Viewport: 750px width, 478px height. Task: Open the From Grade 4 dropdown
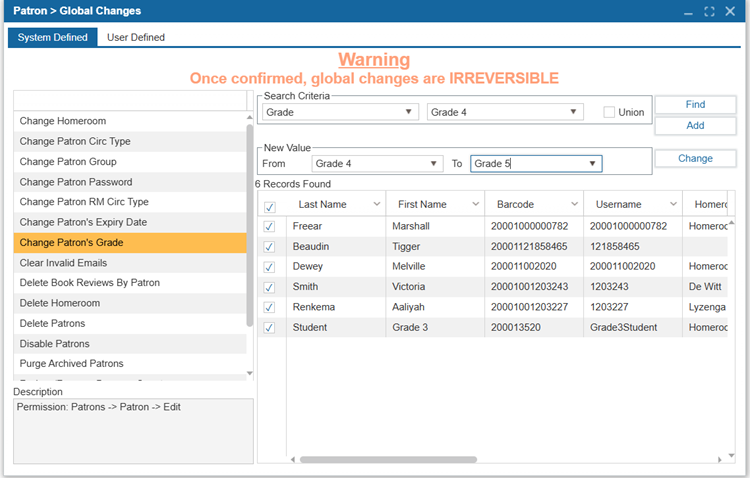[x=433, y=163]
